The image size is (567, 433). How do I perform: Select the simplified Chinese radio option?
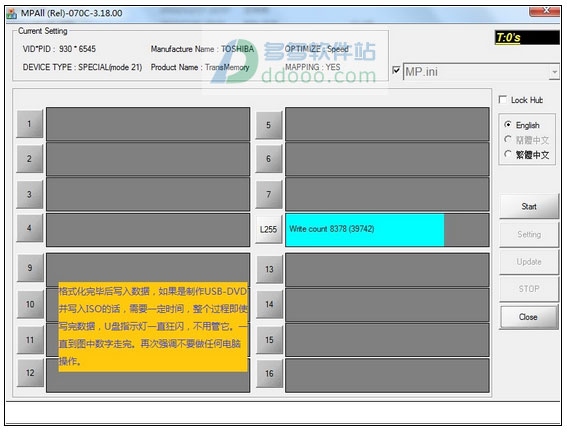(x=508, y=139)
